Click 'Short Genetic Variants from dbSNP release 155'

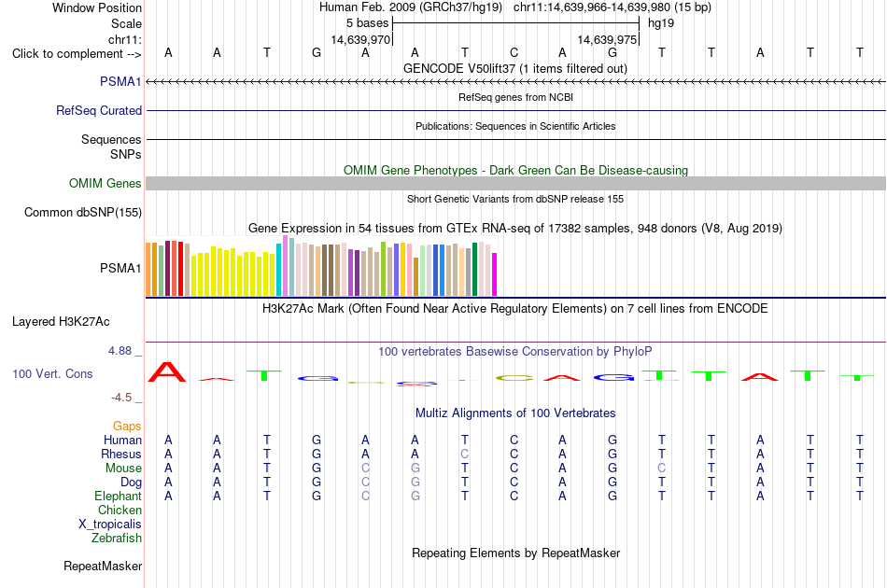click(x=515, y=199)
